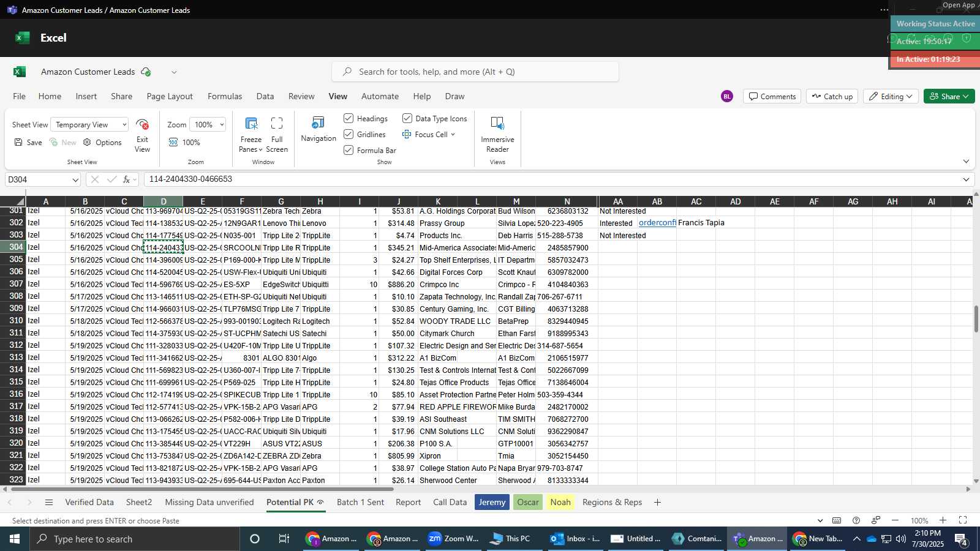Viewport: 980px width, 551px height.
Task: Zoom in with the plus icon
Action: pos(943,520)
